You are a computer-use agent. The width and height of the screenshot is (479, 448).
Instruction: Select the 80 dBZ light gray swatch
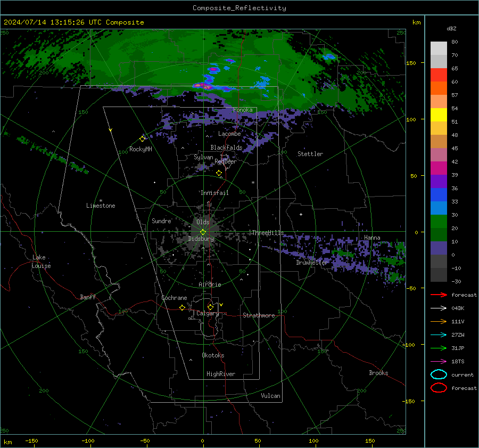(x=439, y=48)
